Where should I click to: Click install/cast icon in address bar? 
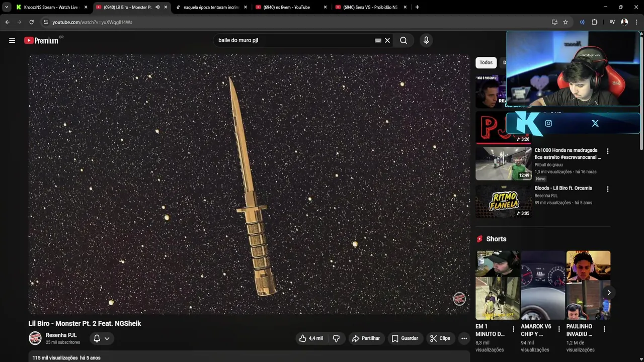(x=554, y=22)
